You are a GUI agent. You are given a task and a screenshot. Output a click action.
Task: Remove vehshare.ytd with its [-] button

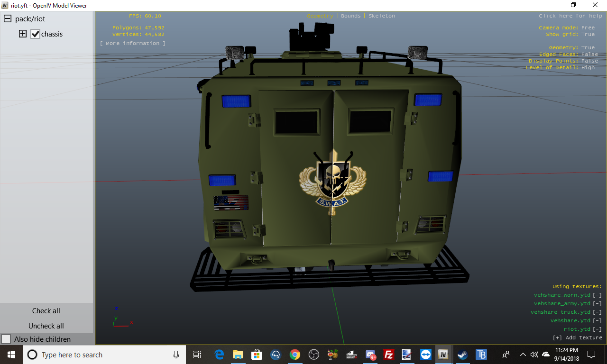coord(598,321)
